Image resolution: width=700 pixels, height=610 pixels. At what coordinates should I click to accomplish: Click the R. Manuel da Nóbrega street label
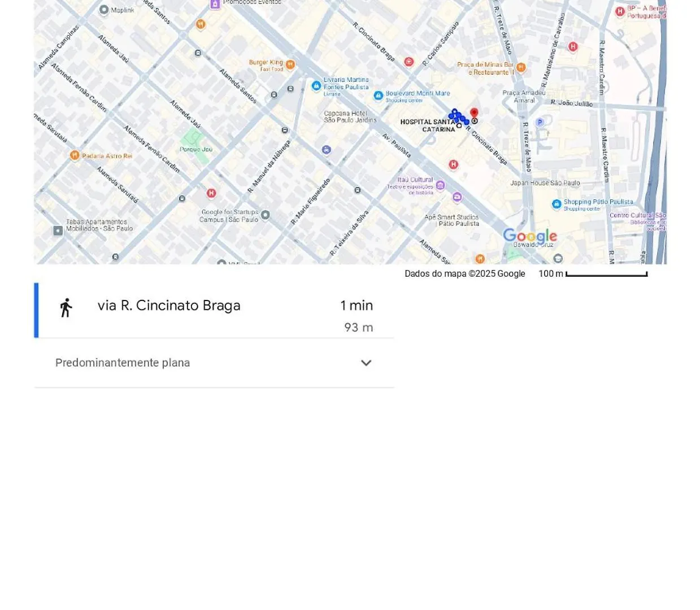(269, 167)
